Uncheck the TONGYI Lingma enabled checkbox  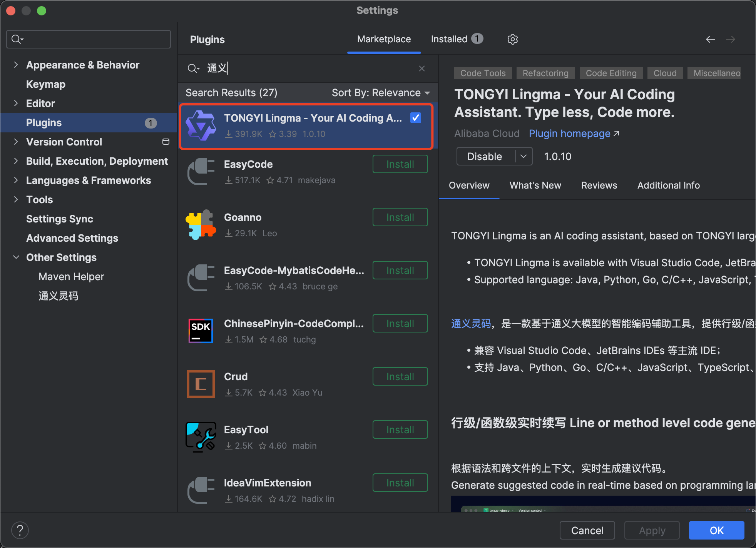(416, 118)
